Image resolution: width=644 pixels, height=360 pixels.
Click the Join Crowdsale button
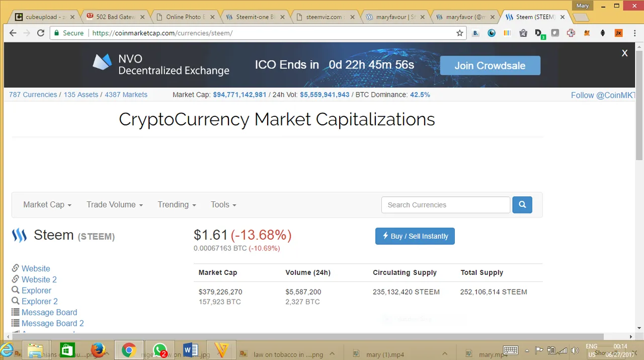(490, 65)
